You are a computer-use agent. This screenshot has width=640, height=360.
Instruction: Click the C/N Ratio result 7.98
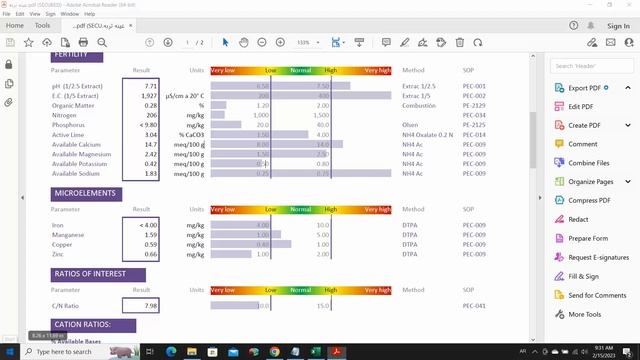click(x=151, y=306)
